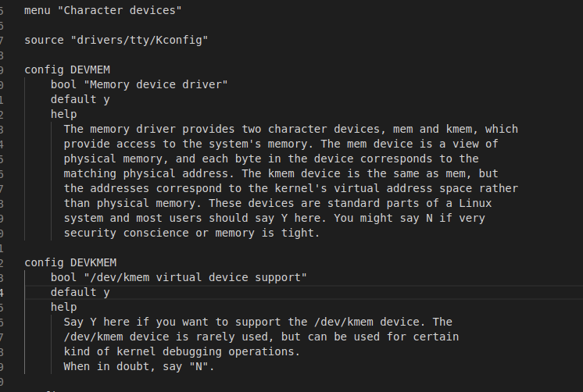This screenshot has height=392, width=583.
Task: Click line starting 'physical memory, and each byte'
Action: pyautogui.click(x=271, y=159)
